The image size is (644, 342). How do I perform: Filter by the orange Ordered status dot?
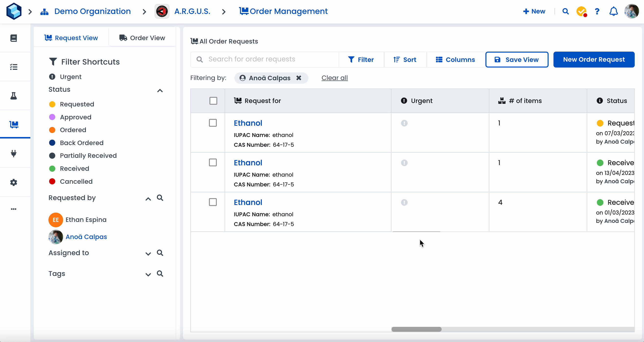52,130
